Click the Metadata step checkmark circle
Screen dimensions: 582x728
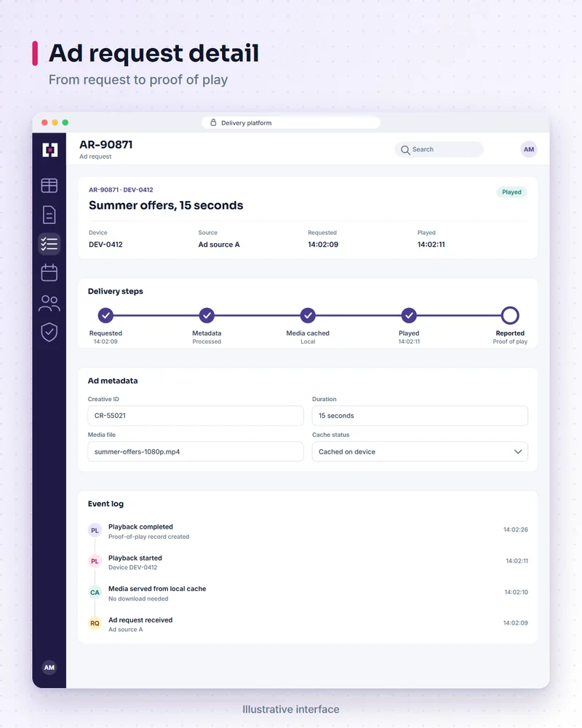click(x=207, y=315)
